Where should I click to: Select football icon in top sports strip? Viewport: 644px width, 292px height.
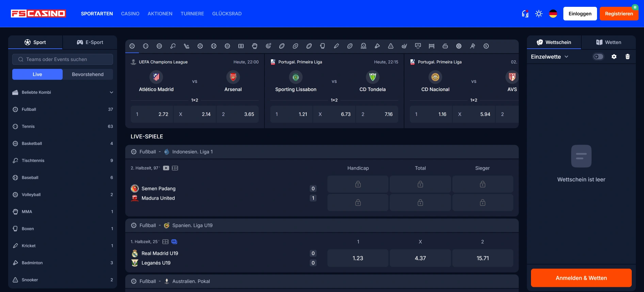pyautogui.click(x=132, y=46)
